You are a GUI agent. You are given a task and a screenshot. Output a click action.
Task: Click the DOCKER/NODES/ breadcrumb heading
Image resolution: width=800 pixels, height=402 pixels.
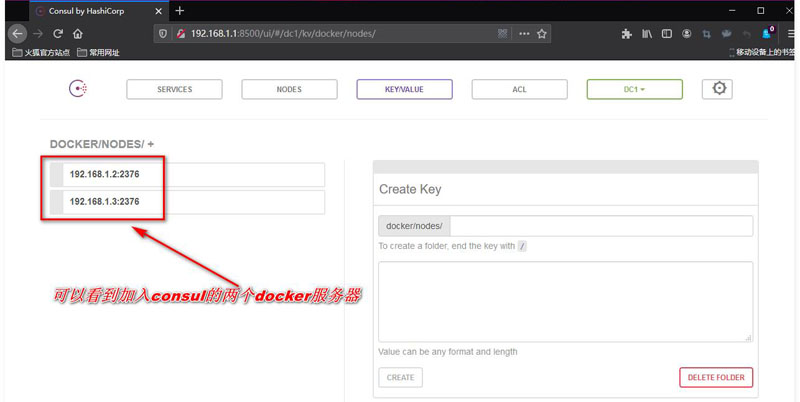[x=97, y=144]
